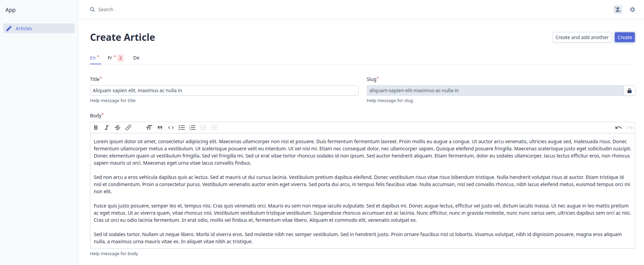
Task: Apply strikethrough formatting
Action: [x=118, y=128]
